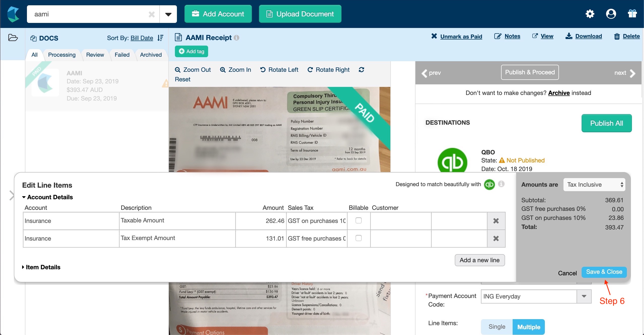Open GST on purchases sales tax dropdown
Viewport: 644px width, 335px height.
pos(317,221)
